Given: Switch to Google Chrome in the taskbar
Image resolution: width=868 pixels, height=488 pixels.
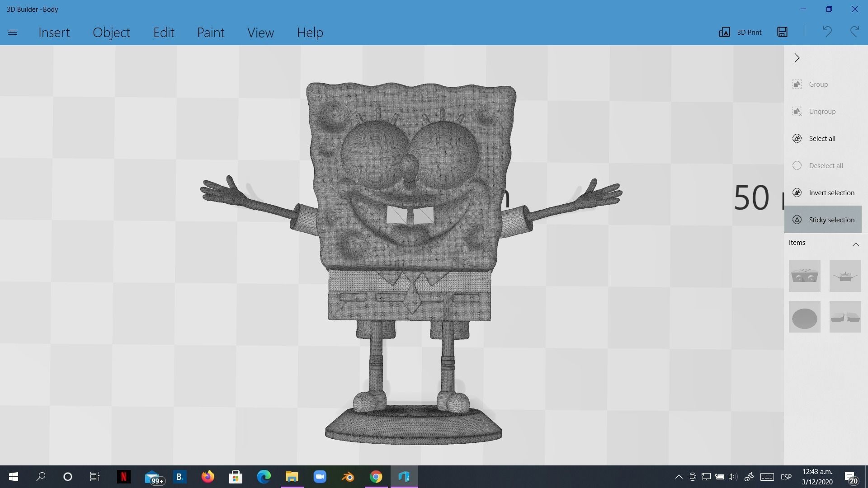Looking at the screenshot, I should 376,477.
